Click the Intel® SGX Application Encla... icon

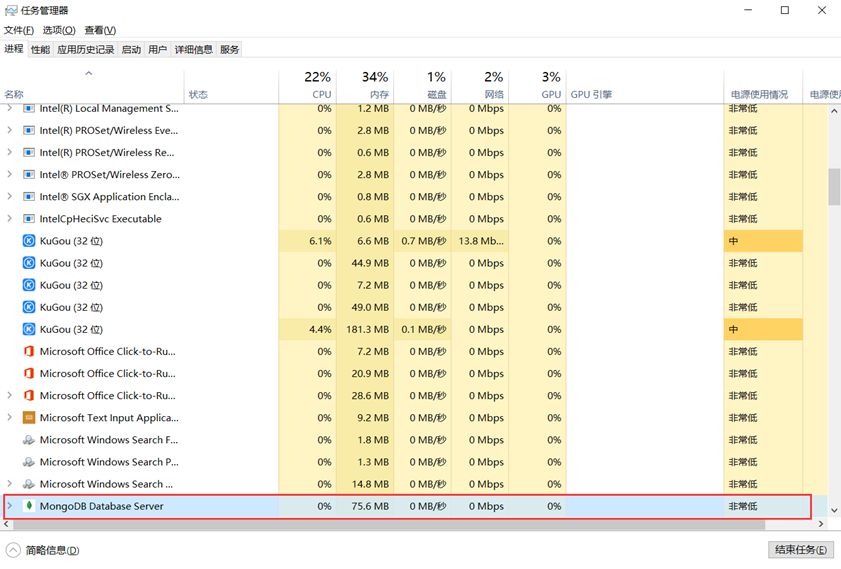tap(29, 196)
